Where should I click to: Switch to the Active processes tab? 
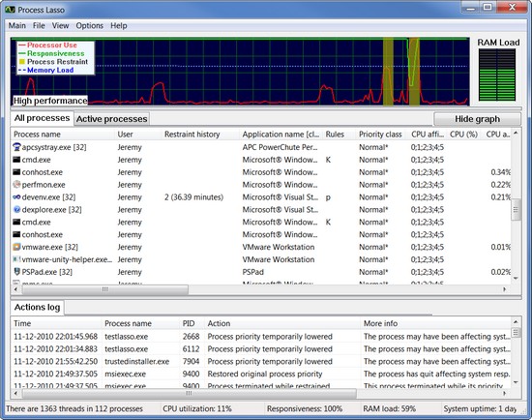point(111,119)
